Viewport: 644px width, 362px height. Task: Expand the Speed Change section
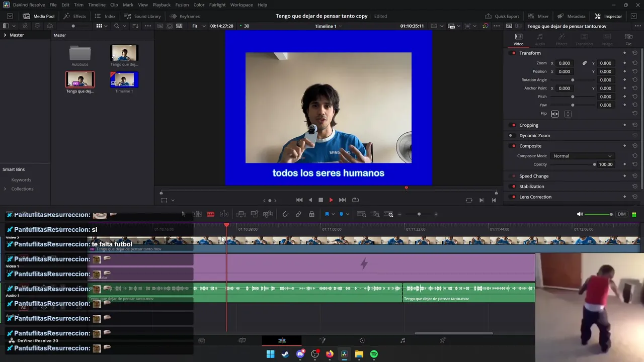(534, 176)
